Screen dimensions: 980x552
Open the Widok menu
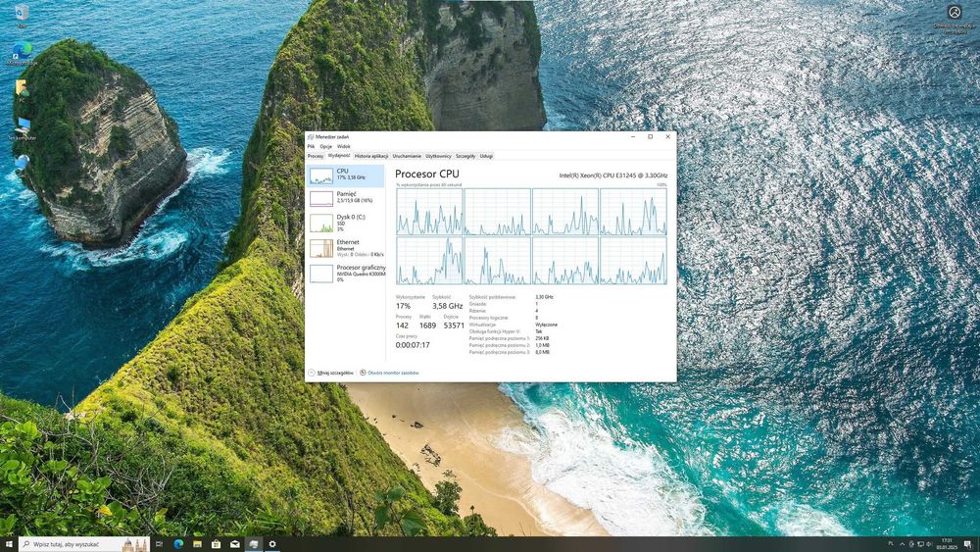pos(344,146)
